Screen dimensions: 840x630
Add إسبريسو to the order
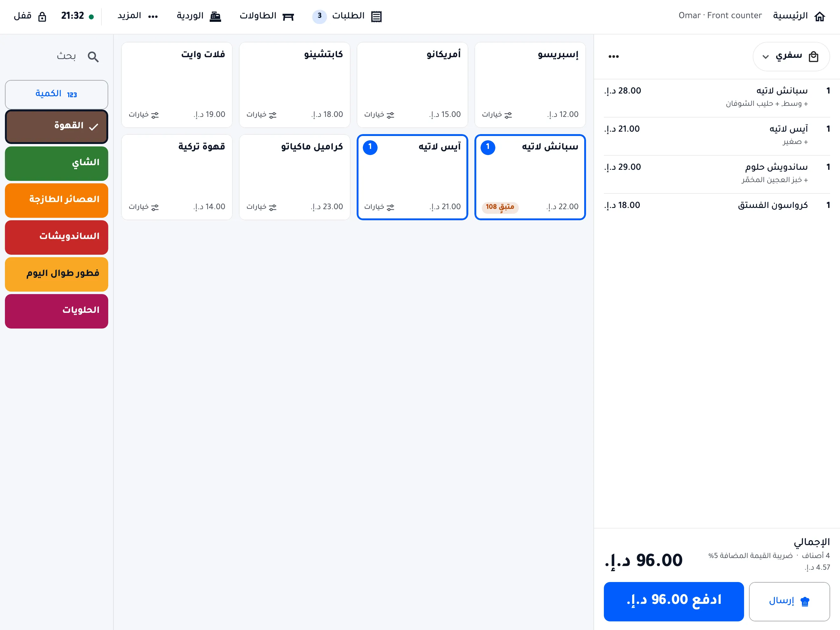[530, 84]
